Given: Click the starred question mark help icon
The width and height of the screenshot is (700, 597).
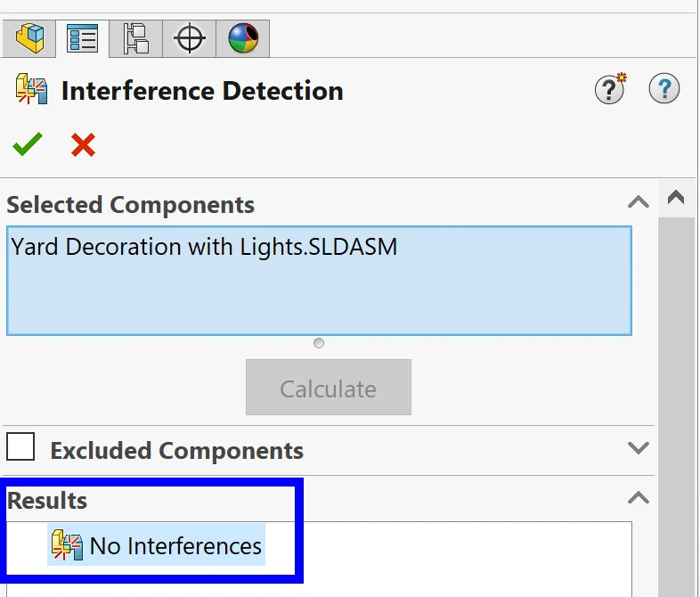Looking at the screenshot, I should pos(610,89).
